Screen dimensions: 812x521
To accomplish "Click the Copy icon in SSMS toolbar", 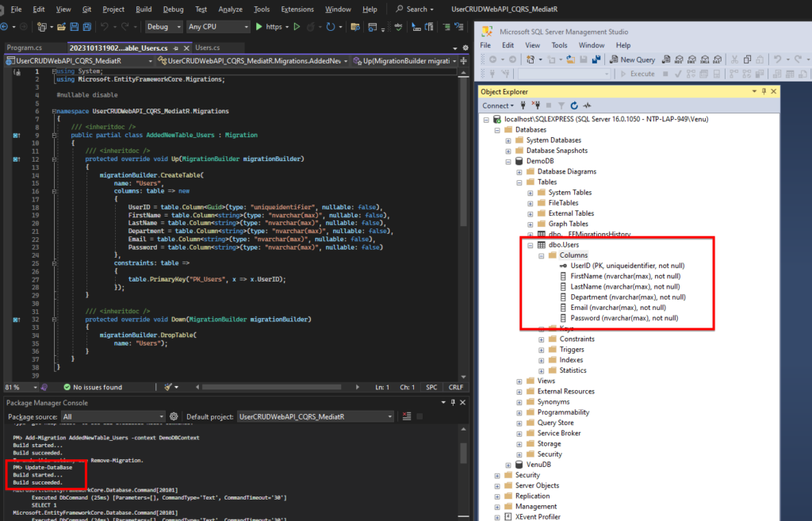I will (747, 59).
